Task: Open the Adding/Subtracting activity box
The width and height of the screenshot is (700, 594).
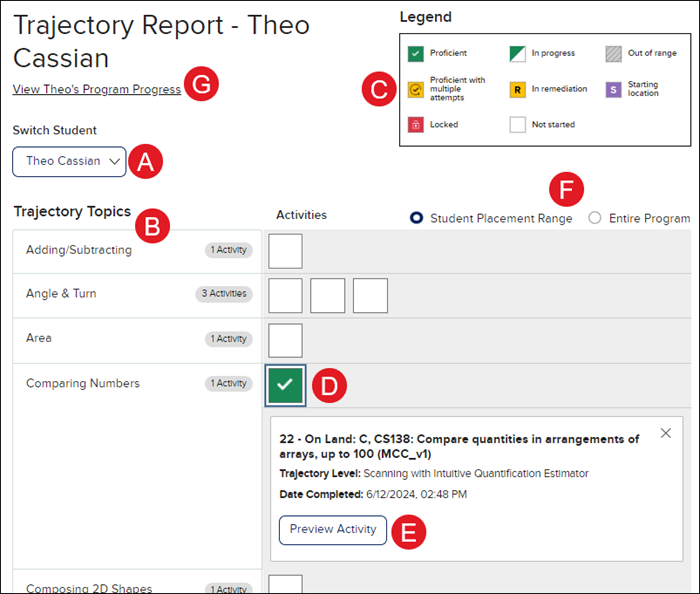Action: pos(286,251)
